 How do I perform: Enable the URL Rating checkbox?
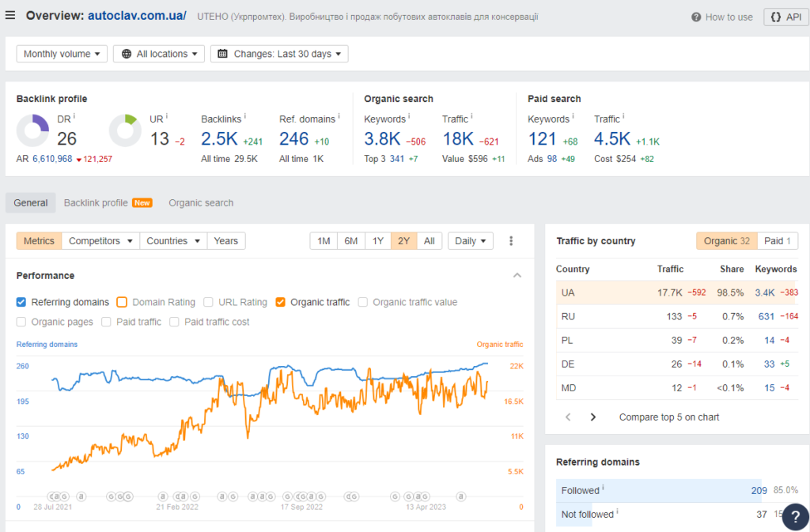(x=208, y=302)
